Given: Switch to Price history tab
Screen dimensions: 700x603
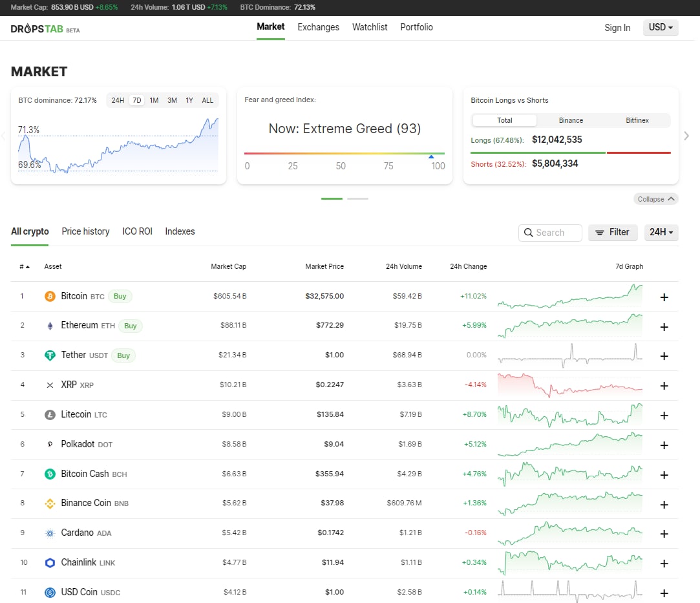Looking at the screenshot, I should 86,231.
